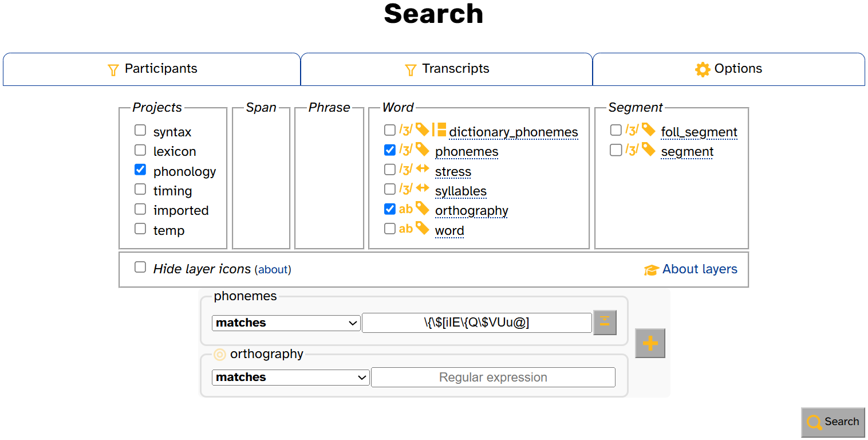Click the funnel icon on Participants tab
The width and height of the screenshot is (868, 440).
113,70
